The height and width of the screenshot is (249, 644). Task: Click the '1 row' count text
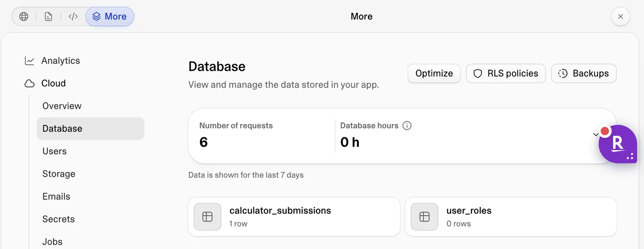pyautogui.click(x=238, y=224)
